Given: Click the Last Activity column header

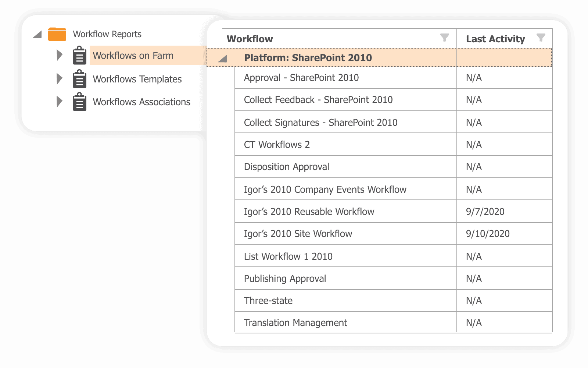Looking at the screenshot, I should 495,38.
